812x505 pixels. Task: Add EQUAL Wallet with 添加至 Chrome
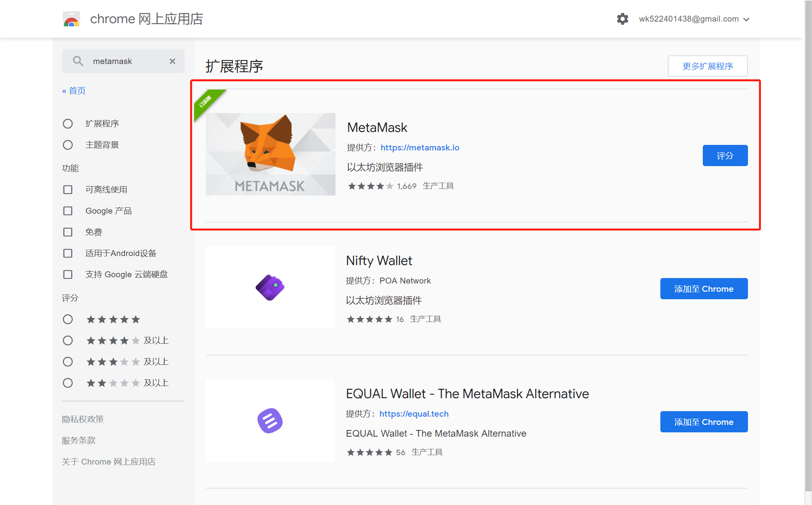click(x=704, y=422)
